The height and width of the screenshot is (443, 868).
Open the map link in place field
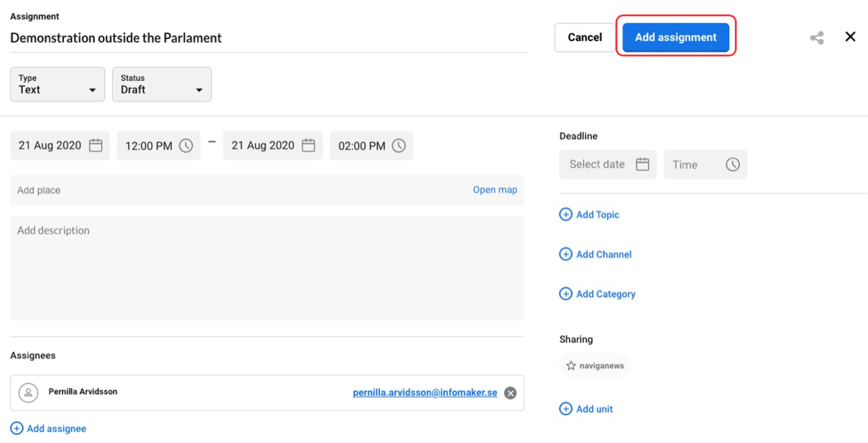coord(495,190)
